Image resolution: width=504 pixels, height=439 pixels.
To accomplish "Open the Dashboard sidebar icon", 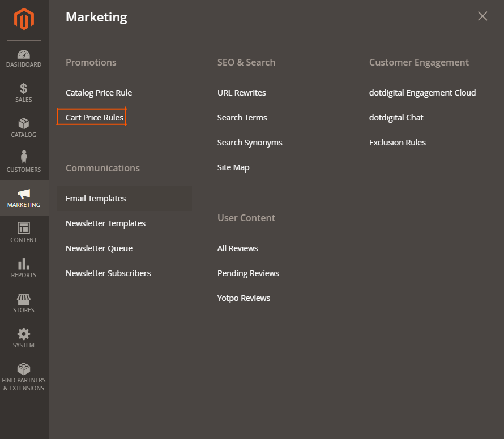I will (x=24, y=55).
